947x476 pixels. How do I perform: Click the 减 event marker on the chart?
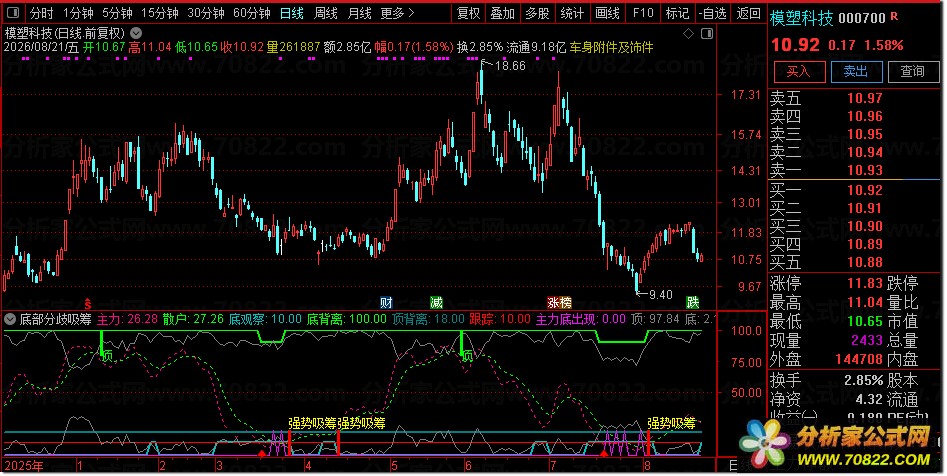[x=436, y=302]
